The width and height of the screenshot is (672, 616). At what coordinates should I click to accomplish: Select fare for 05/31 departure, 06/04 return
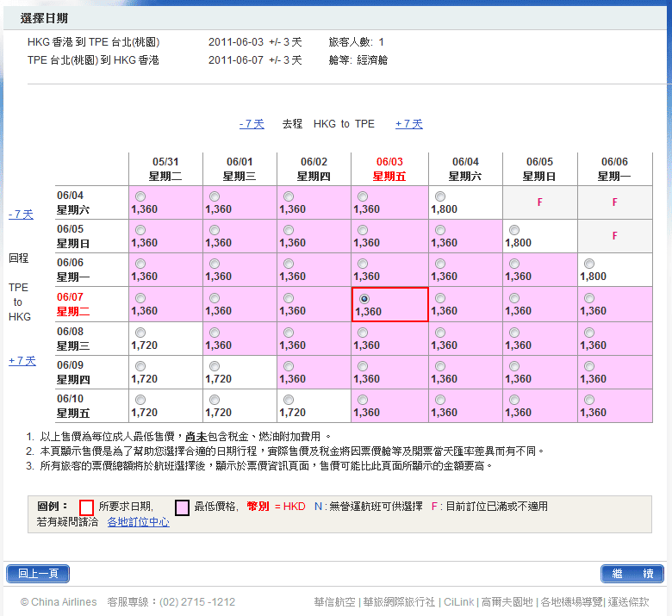pyautogui.click(x=140, y=196)
